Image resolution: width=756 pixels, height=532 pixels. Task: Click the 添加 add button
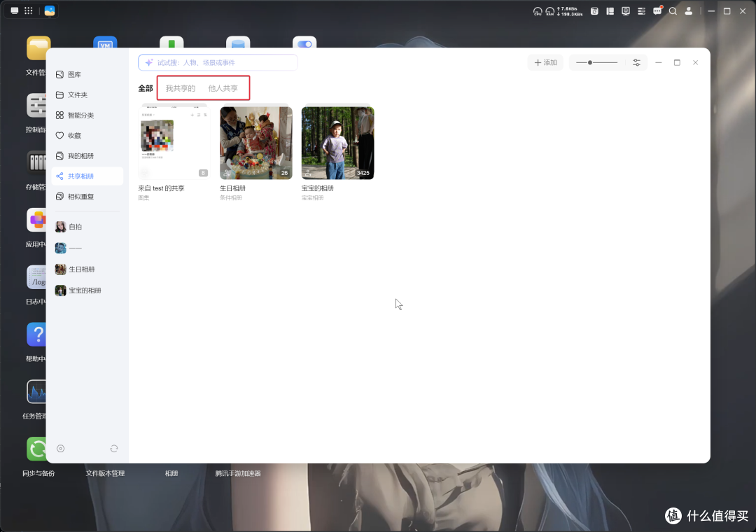[x=545, y=63]
